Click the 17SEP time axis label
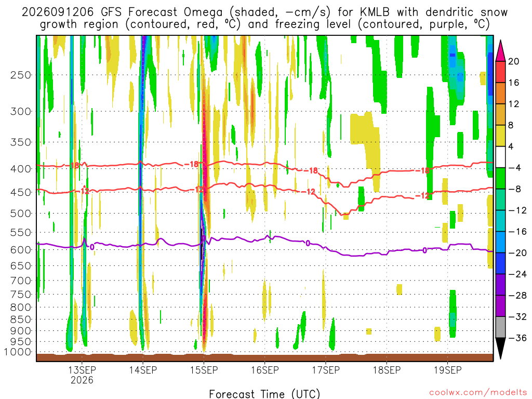This screenshot has height=399, width=532. point(326,370)
